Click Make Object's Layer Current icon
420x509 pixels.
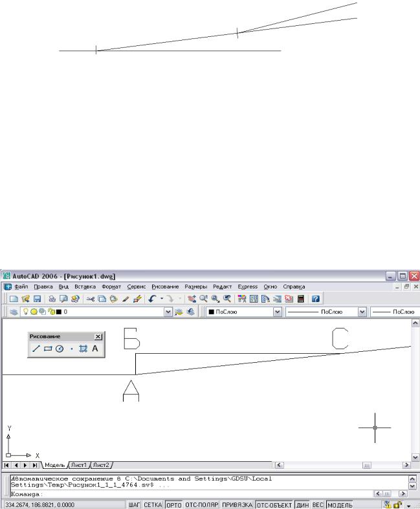(x=179, y=312)
